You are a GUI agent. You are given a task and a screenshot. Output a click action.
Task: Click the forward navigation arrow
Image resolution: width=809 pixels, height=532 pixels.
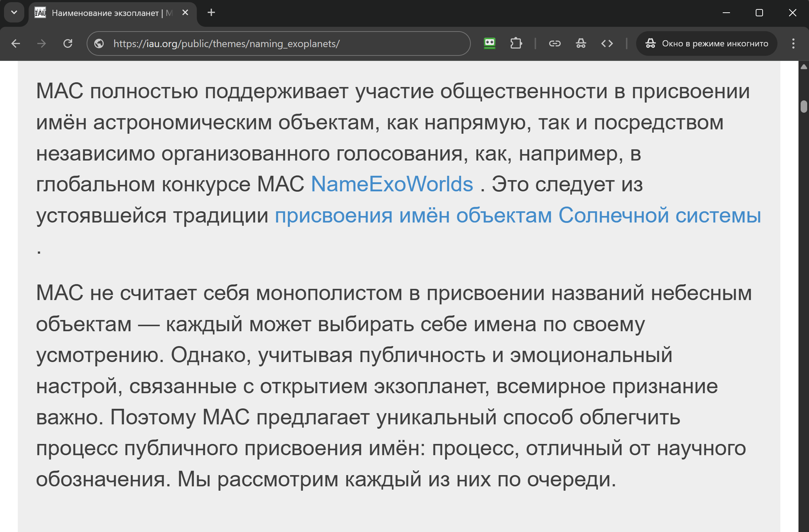42,43
